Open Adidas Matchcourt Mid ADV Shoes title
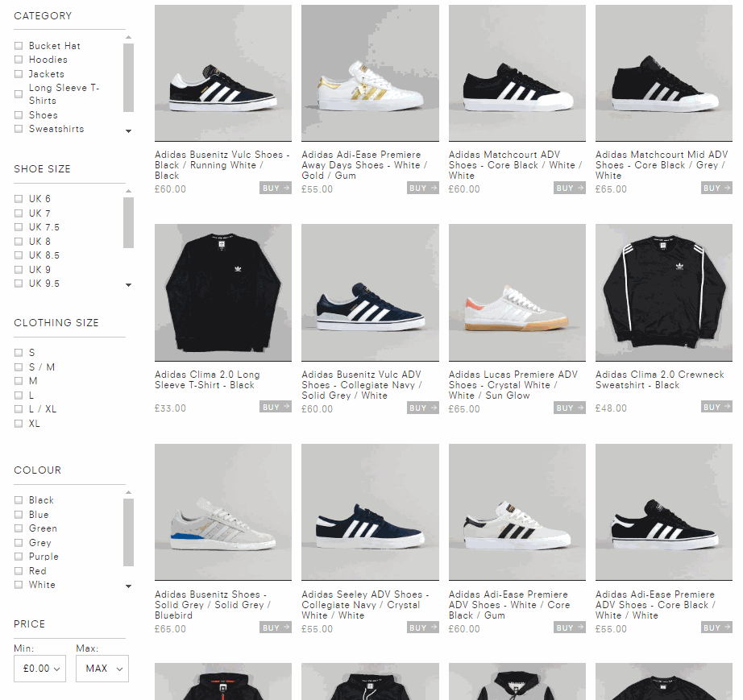Viewport: 743px width, 700px height. point(662,165)
